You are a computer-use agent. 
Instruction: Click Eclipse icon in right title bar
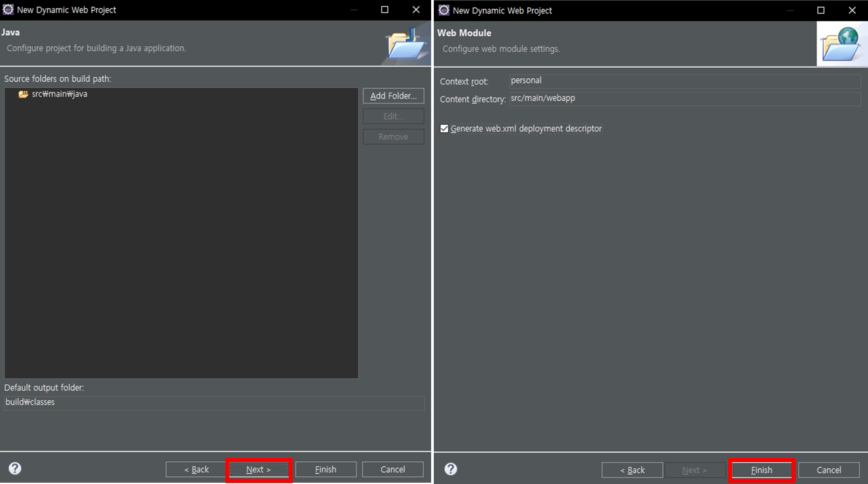pos(443,10)
